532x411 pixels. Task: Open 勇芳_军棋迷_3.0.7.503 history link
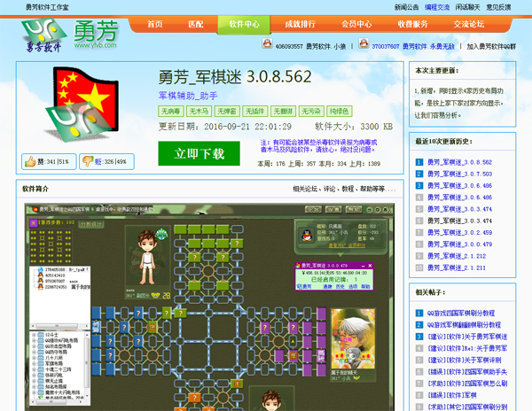click(x=459, y=174)
